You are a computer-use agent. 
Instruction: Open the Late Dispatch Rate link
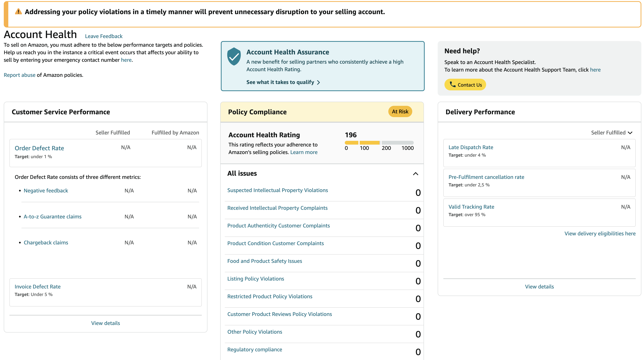point(470,147)
